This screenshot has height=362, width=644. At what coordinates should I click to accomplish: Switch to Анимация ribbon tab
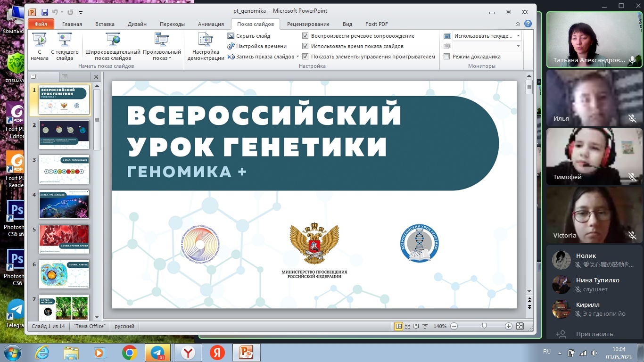(x=211, y=24)
